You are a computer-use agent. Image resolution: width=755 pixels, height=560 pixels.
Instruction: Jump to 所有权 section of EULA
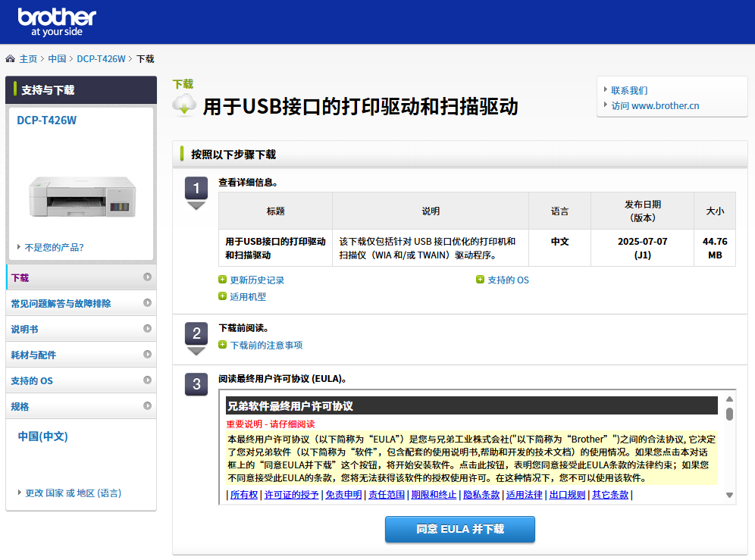(244, 495)
